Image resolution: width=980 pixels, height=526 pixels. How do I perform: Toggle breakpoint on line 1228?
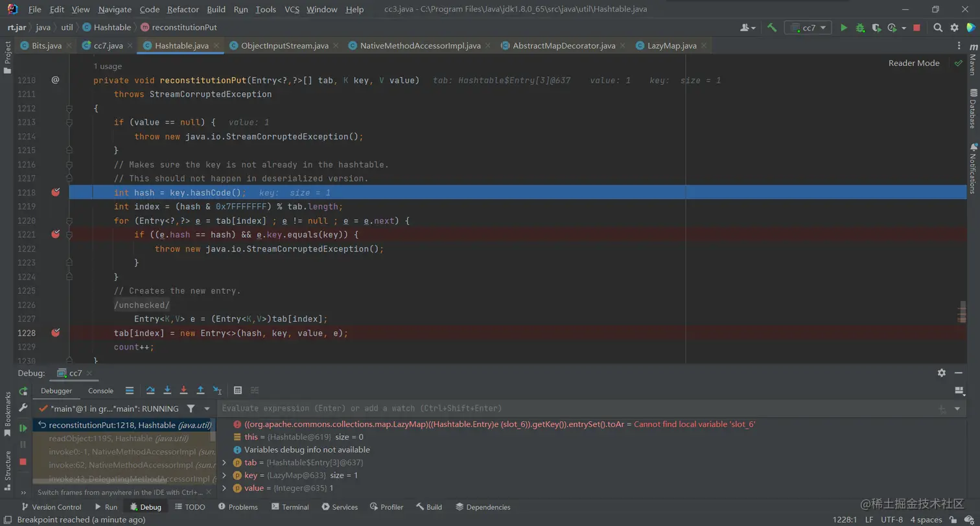coord(55,333)
